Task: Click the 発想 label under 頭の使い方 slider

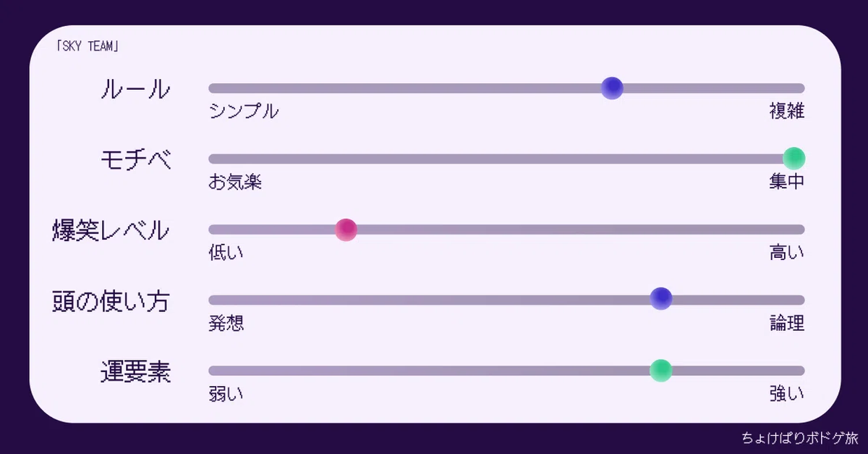Action: (226, 323)
